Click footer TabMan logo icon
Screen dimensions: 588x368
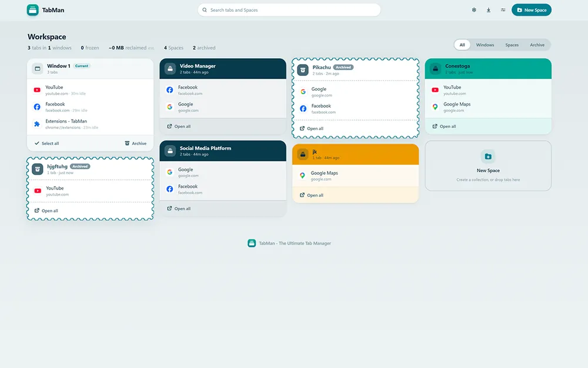click(x=252, y=243)
